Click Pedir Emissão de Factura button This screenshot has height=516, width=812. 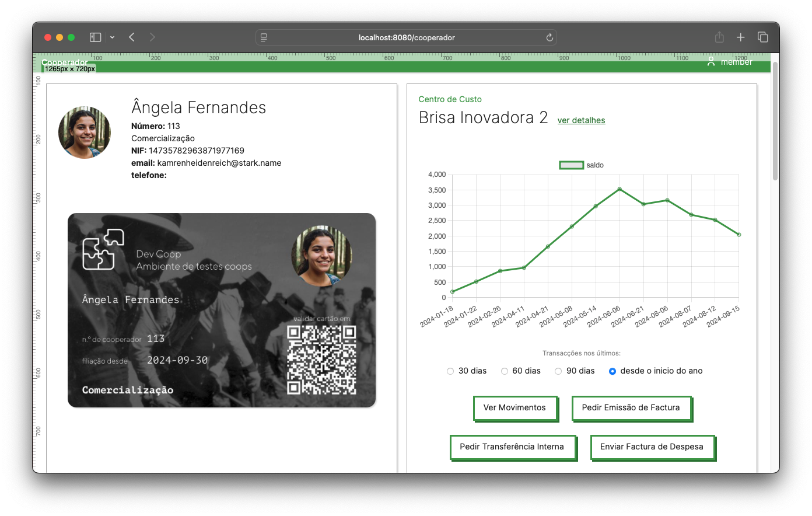(631, 408)
